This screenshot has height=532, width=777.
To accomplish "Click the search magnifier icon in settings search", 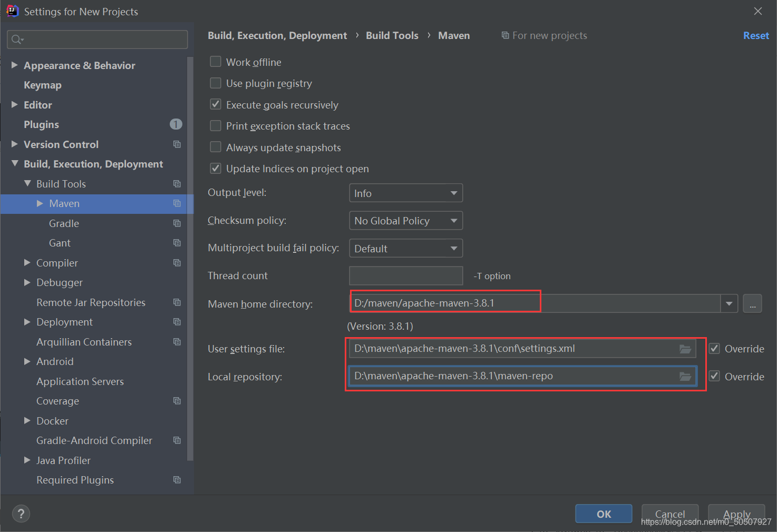I will 17,40.
